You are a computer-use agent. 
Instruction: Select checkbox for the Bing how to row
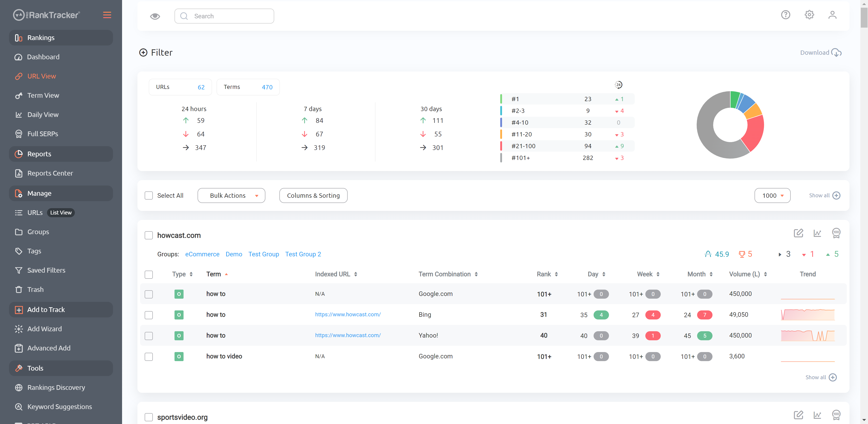[149, 315]
